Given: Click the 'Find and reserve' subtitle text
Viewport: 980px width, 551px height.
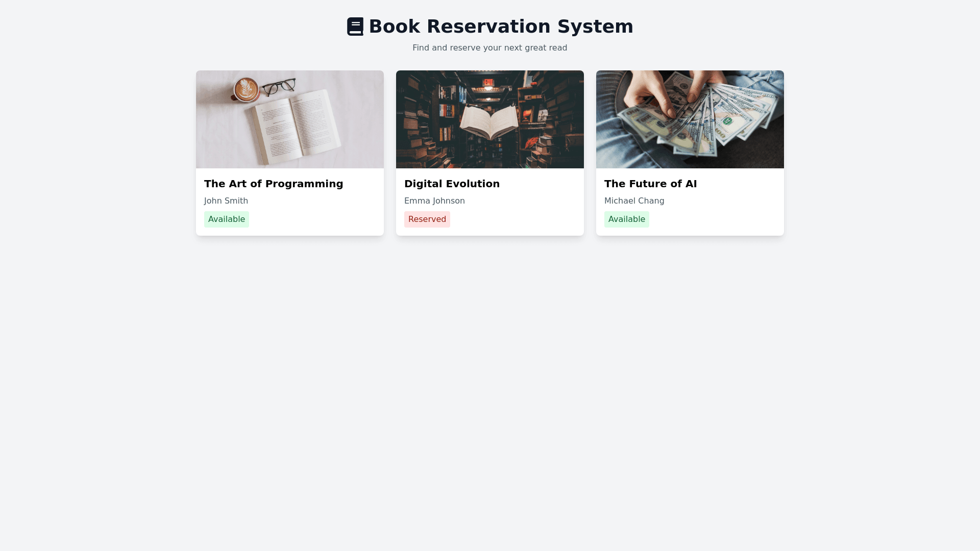Looking at the screenshot, I should click(489, 48).
